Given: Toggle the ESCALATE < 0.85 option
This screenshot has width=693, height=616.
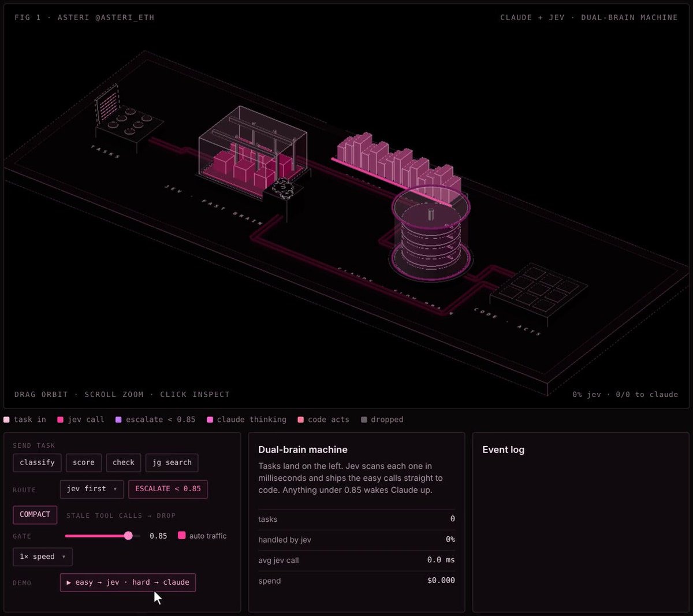Looking at the screenshot, I should click(x=168, y=489).
